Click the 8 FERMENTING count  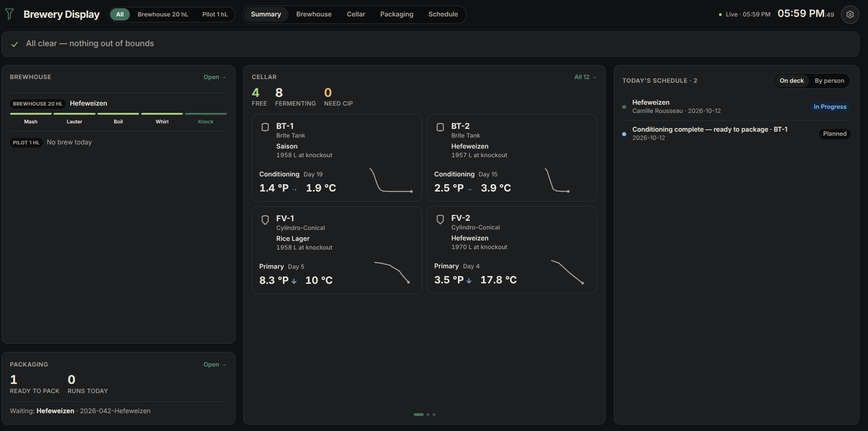tap(295, 97)
